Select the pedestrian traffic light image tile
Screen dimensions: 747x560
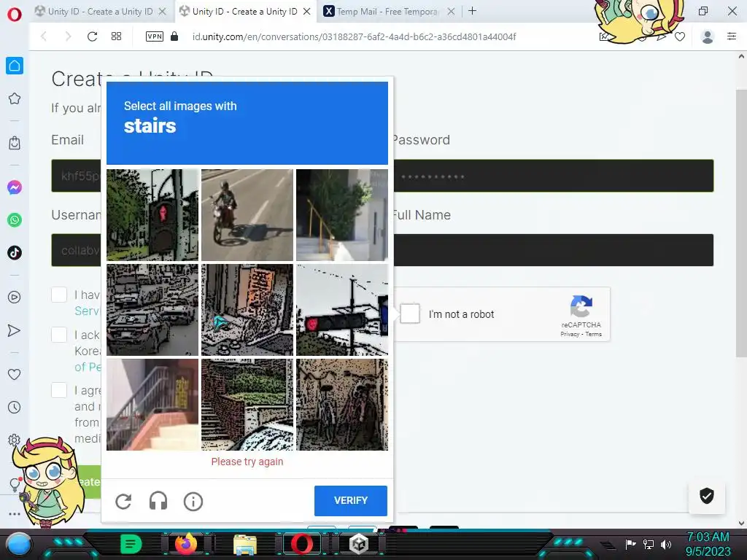click(x=152, y=215)
